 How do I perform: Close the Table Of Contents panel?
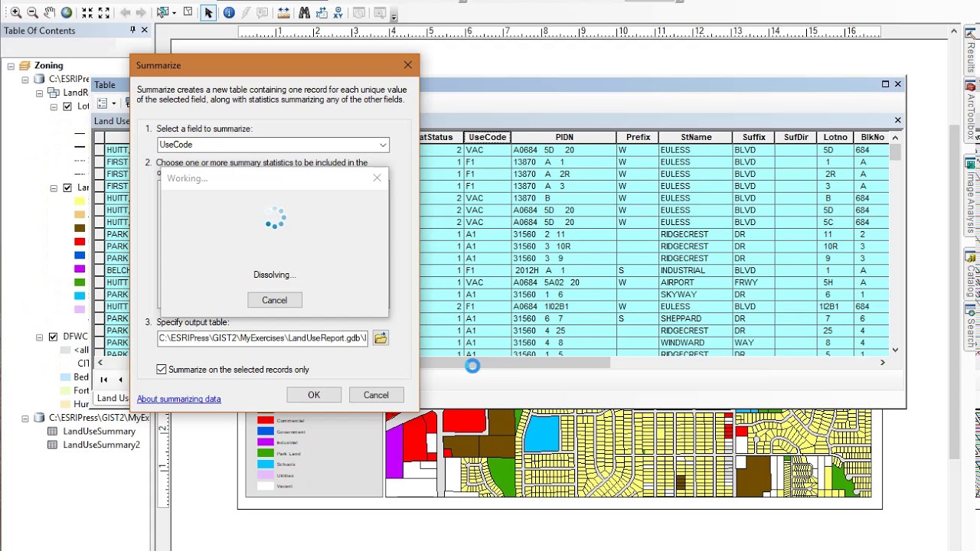(x=144, y=30)
